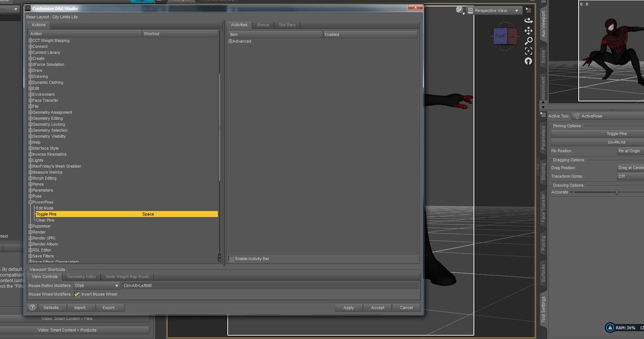Open the Scene side tab
This screenshot has height=339, width=644.
543,56
